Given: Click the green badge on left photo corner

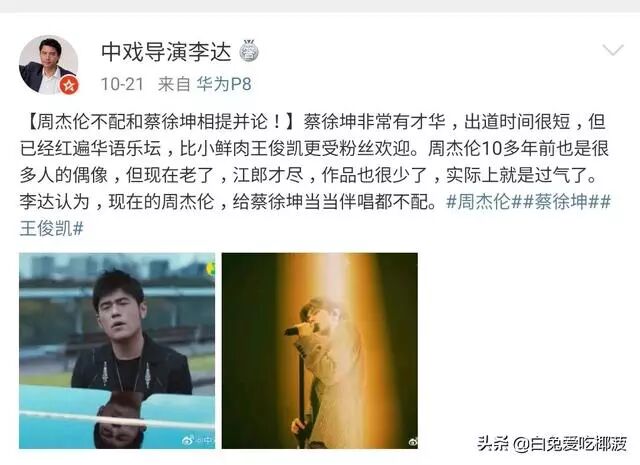Looking at the screenshot, I should coord(211,268).
